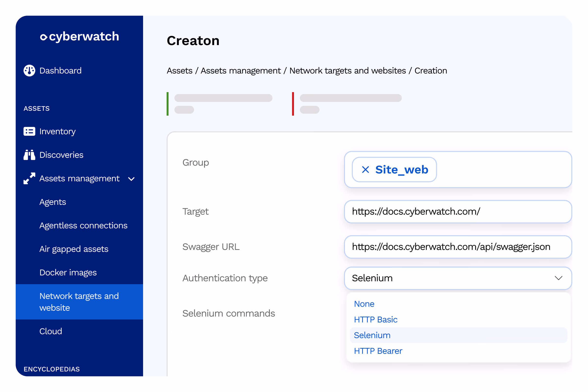Open the Authentication type dropdown

(x=458, y=278)
